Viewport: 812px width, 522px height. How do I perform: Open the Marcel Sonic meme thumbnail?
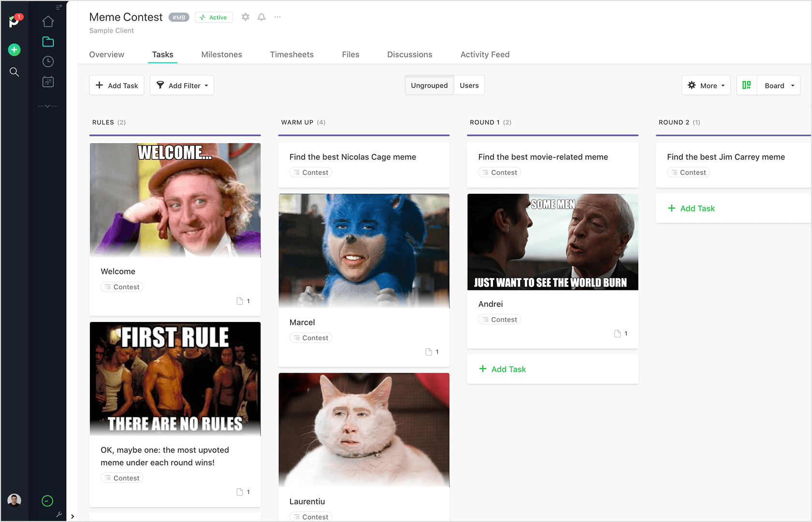pos(363,251)
